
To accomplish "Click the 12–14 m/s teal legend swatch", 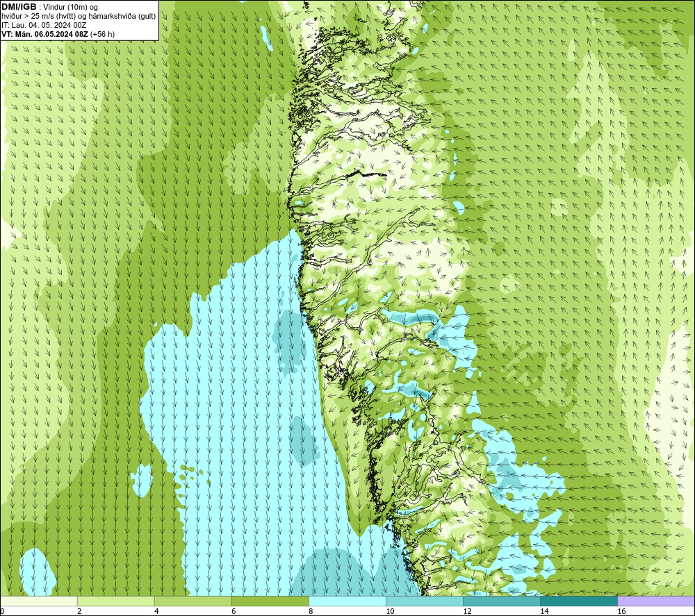I will [x=502, y=601].
